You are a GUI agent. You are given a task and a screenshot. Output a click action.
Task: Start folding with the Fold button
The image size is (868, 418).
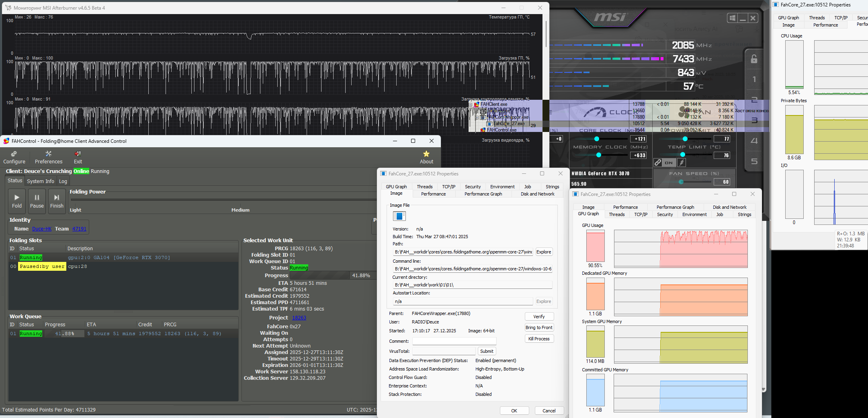[x=17, y=201]
